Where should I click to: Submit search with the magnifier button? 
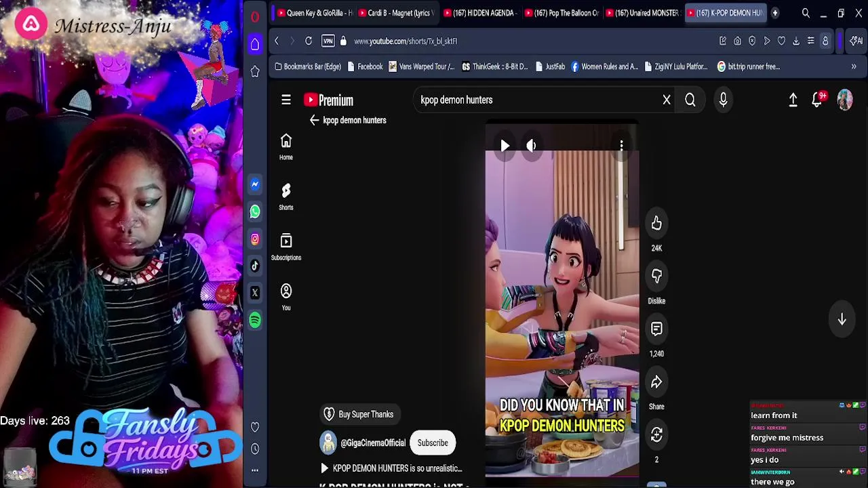point(690,100)
